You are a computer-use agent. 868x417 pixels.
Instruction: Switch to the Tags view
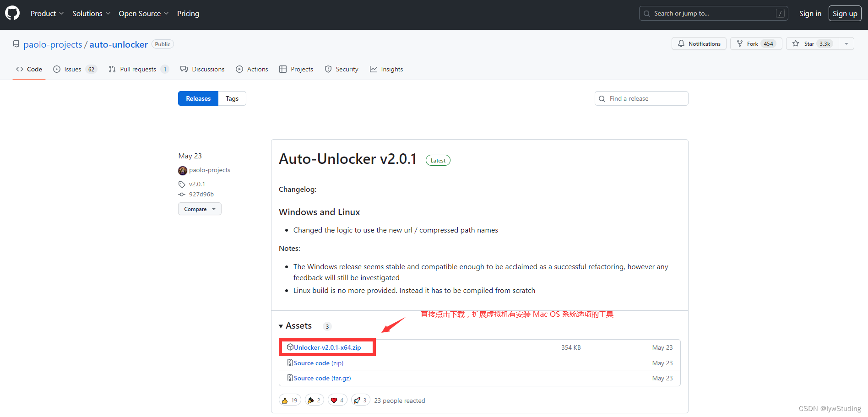pyautogui.click(x=232, y=98)
